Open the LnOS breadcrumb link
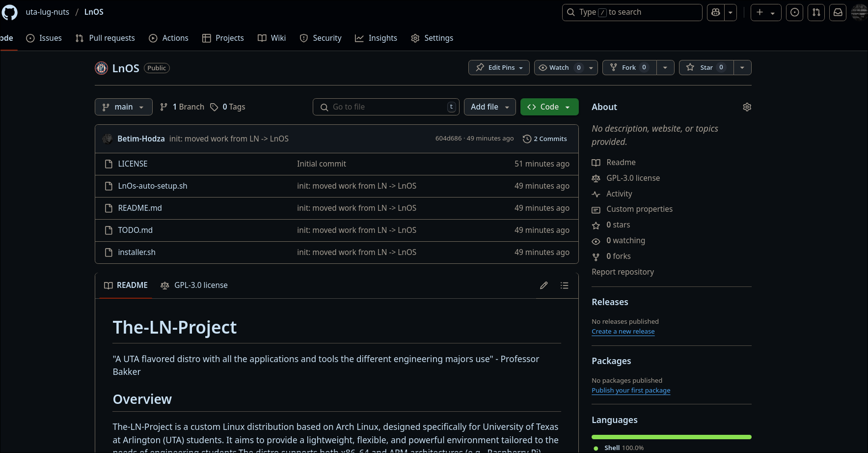 [x=94, y=12]
